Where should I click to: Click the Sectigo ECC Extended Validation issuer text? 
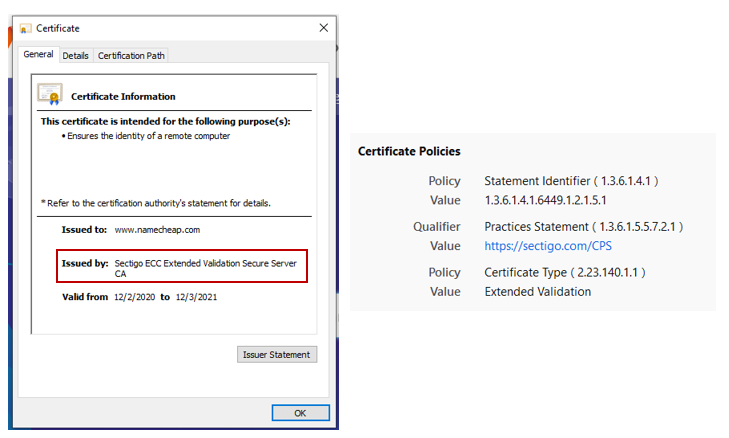coord(205,268)
